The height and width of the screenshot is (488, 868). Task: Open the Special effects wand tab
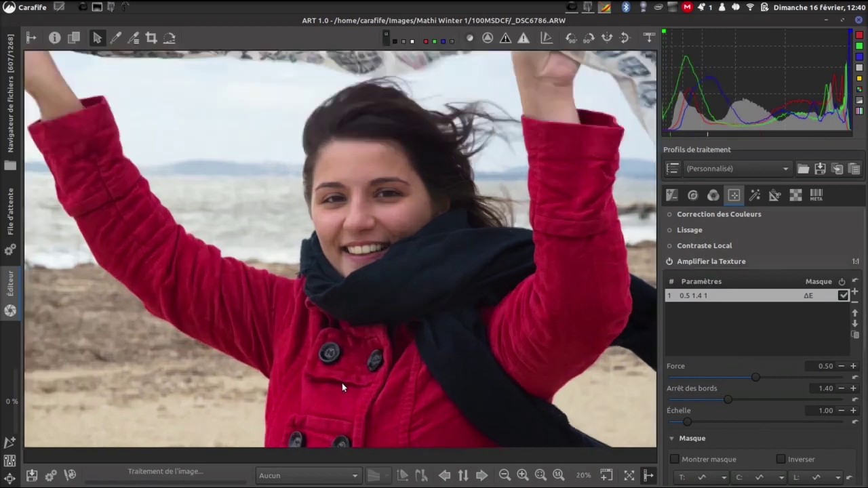click(754, 195)
